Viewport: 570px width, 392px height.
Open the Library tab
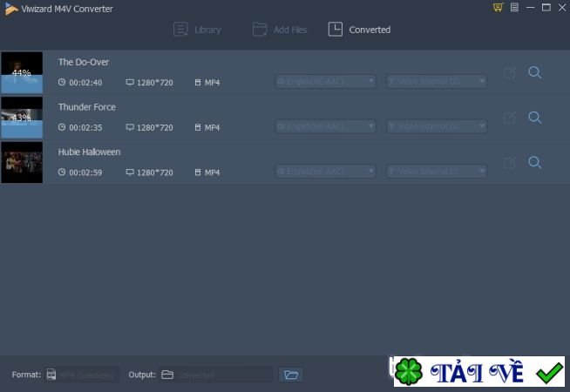[197, 30]
